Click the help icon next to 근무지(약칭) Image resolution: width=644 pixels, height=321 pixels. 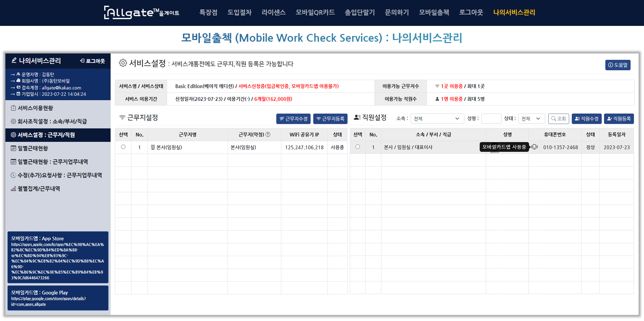click(268, 135)
